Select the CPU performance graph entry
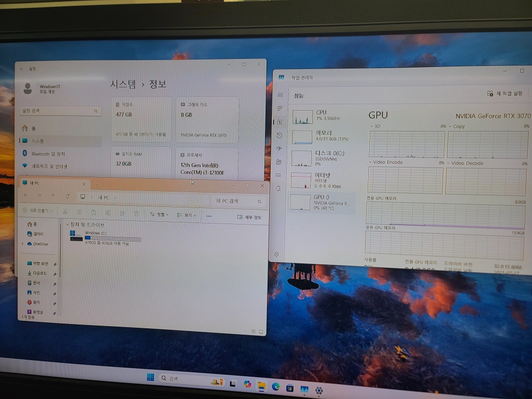The width and height of the screenshot is (532, 399). [x=322, y=117]
